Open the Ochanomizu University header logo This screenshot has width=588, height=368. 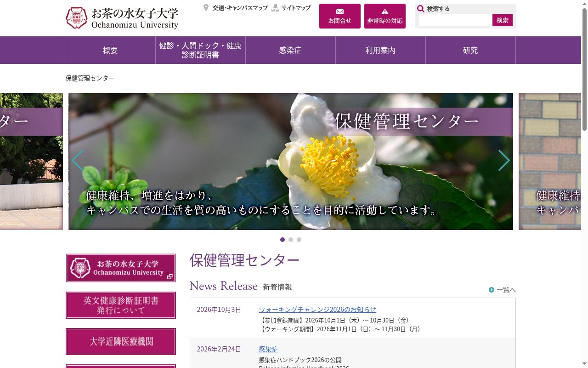click(x=122, y=18)
